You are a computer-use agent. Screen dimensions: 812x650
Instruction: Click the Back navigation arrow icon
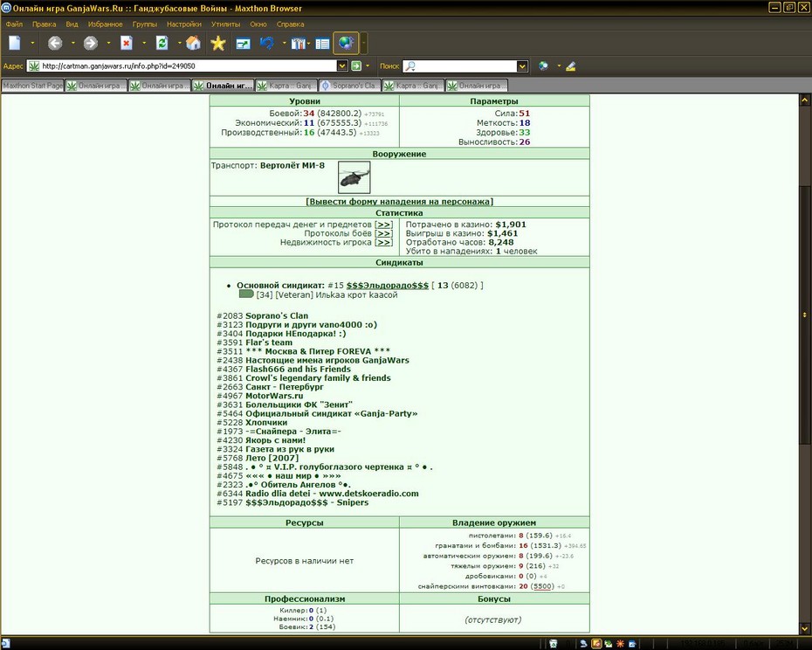(55, 43)
